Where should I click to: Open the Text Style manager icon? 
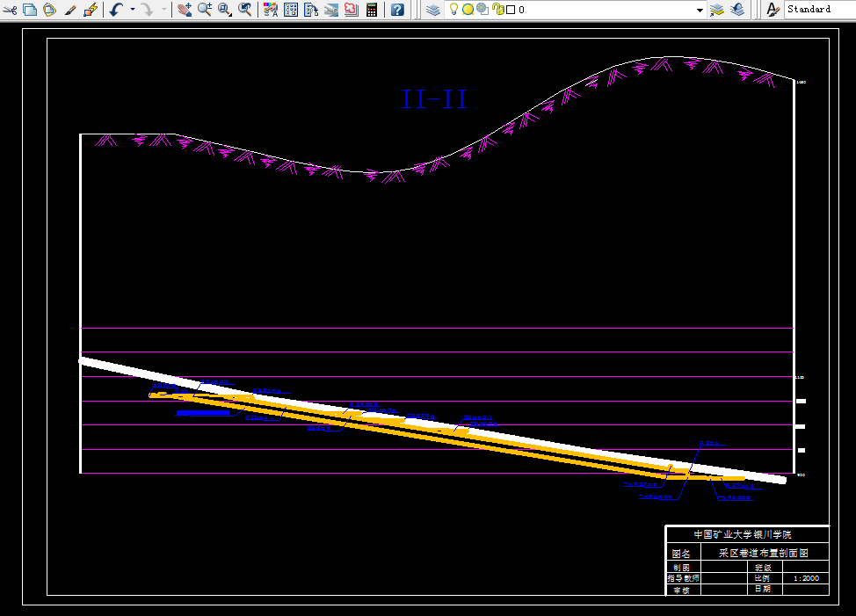click(x=773, y=10)
